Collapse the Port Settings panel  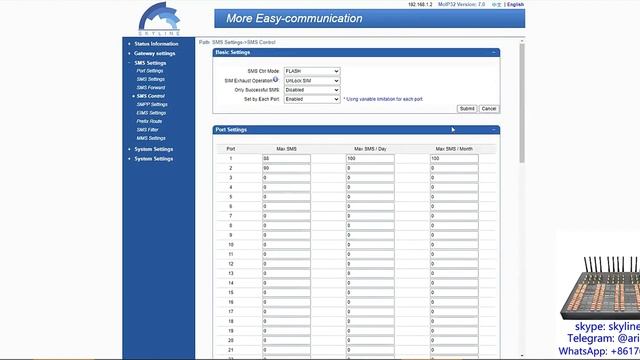click(493, 129)
